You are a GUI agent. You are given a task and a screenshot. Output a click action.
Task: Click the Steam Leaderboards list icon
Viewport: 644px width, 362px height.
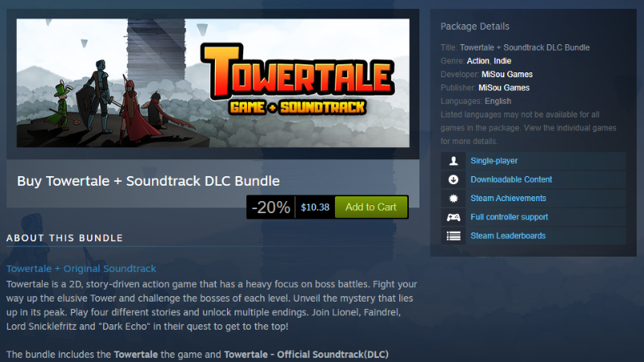point(453,236)
